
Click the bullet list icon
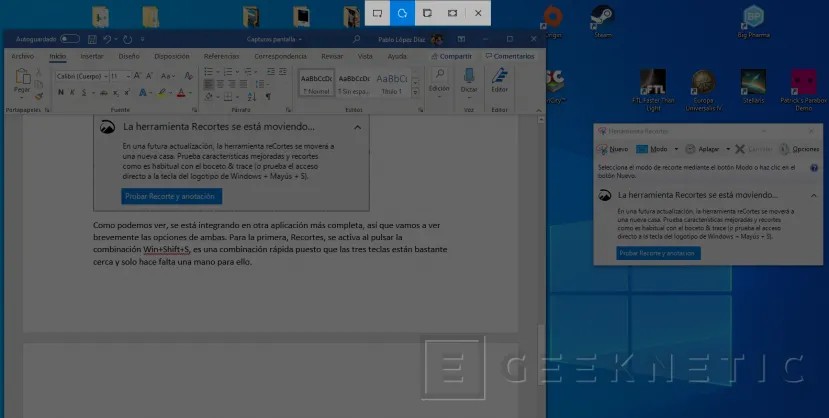click(x=209, y=71)
